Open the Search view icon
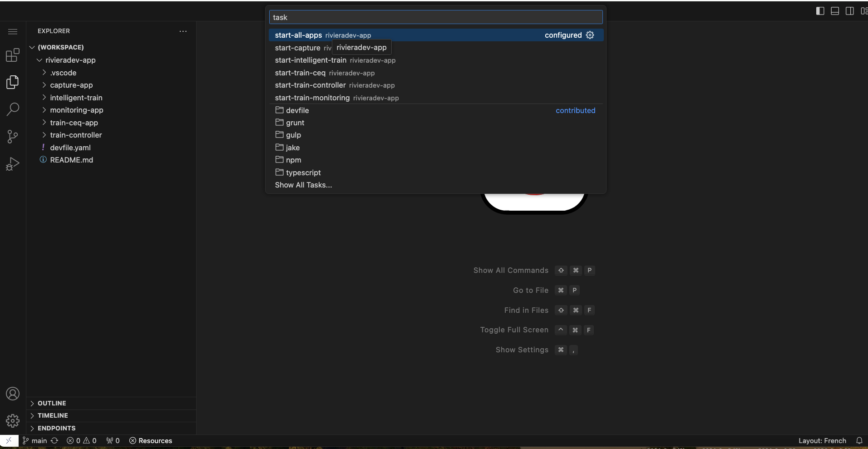Image resolution: width=868 pixels, height=449 pixels. coord(13,109)
